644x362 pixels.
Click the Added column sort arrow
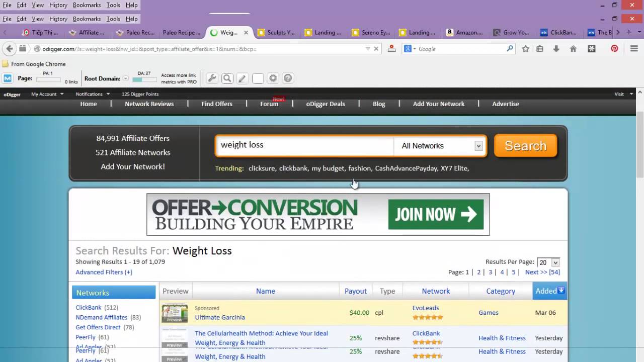[561, 291]
